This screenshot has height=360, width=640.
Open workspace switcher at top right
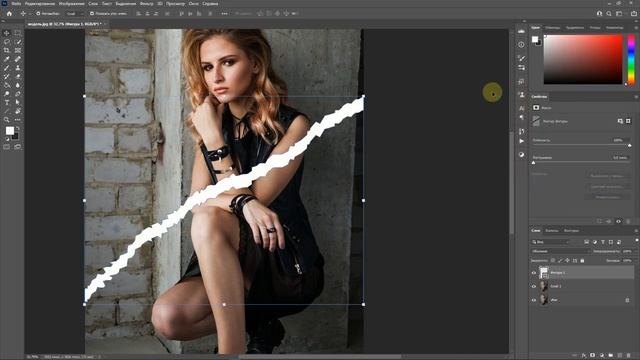coord(619,13)
